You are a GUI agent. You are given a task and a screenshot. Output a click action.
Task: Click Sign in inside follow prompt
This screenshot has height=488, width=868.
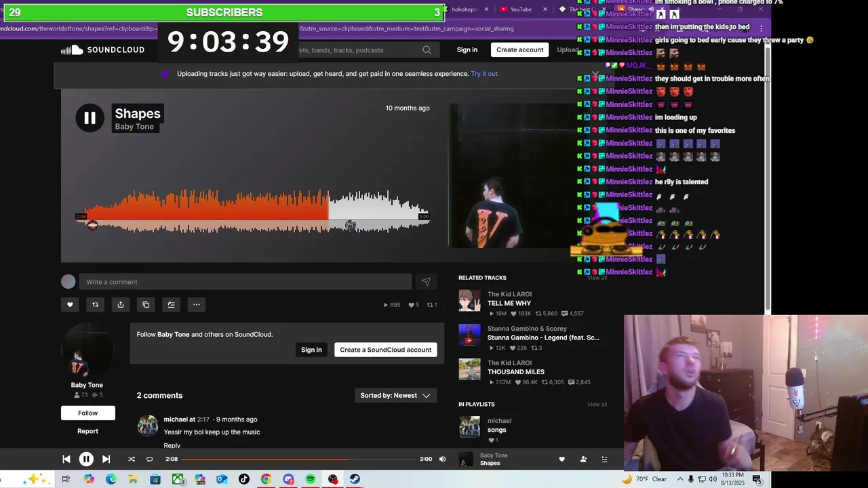point(311,350)
